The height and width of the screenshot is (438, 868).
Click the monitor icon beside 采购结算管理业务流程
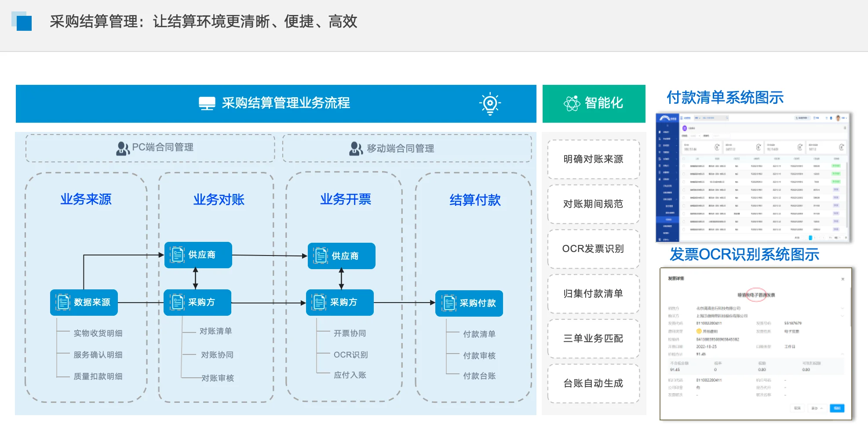coord(206,104)
